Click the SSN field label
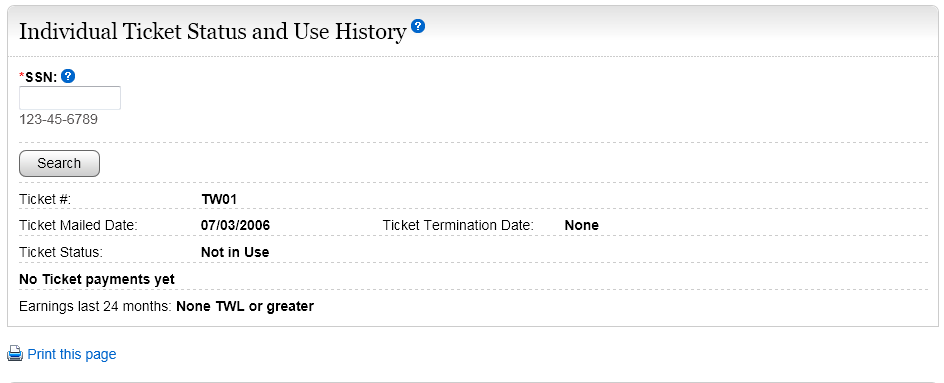Viewport: 944px width, 383px height. [x=39, y=76]
